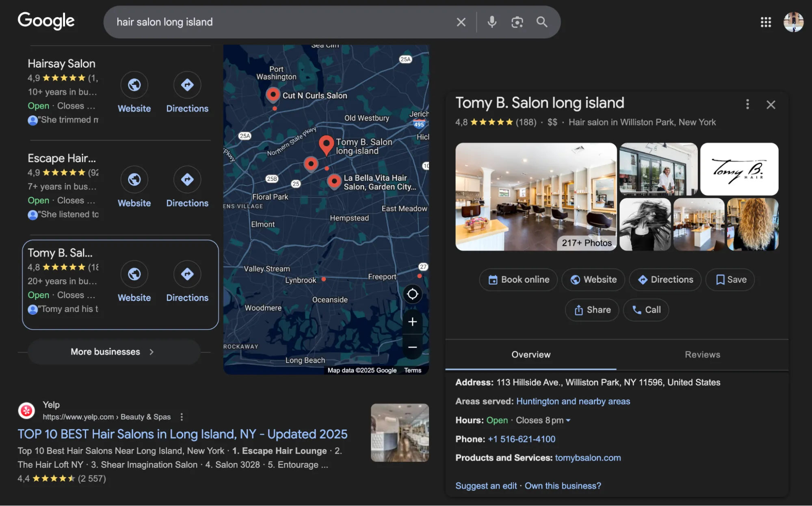Call Tomy B. Salon using the phone icon
The height and width of the screenshot is (506, 812).
pos(645,310)
